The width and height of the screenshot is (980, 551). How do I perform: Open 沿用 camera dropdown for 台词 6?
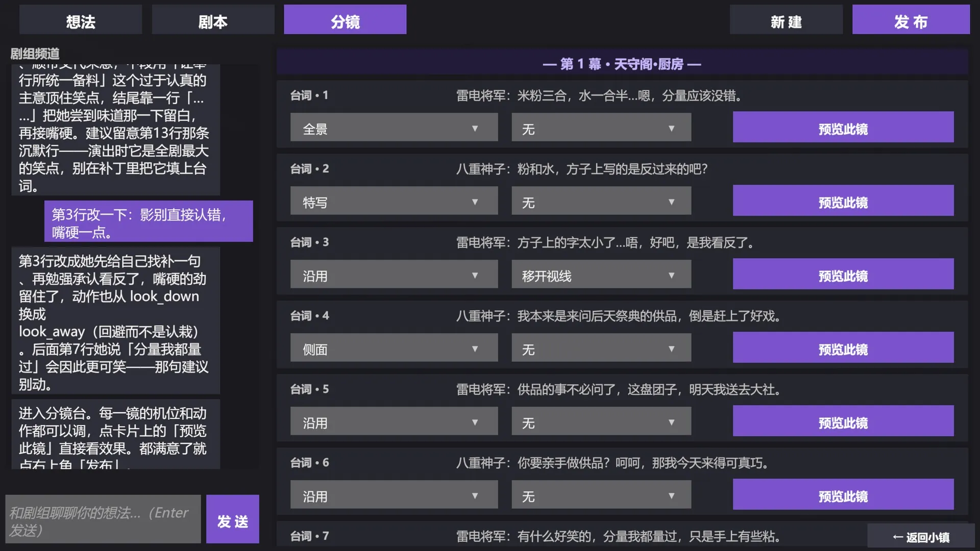point(394,495)
